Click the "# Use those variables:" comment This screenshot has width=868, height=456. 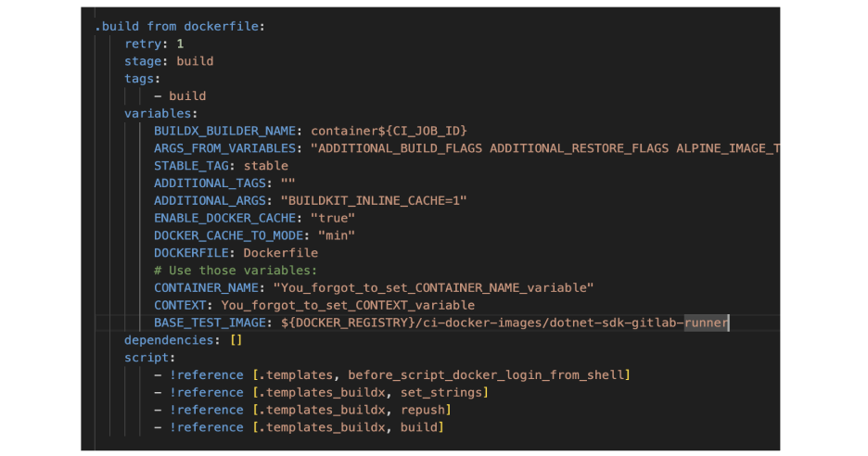tap(236, 270)
